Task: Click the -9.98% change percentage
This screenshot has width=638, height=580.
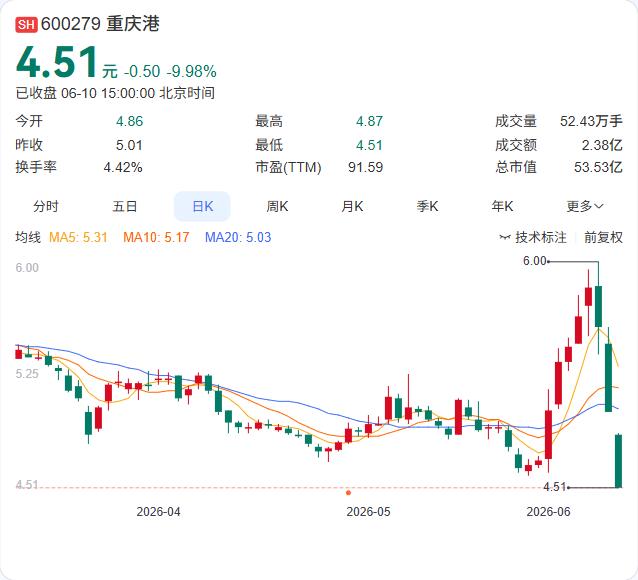Action: pyautogui.click(x=192, y=72)
